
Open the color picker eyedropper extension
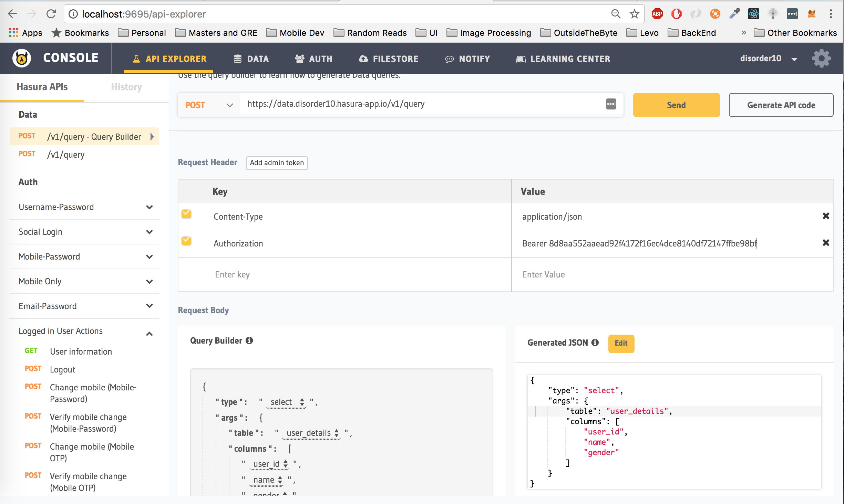[734, 14]
